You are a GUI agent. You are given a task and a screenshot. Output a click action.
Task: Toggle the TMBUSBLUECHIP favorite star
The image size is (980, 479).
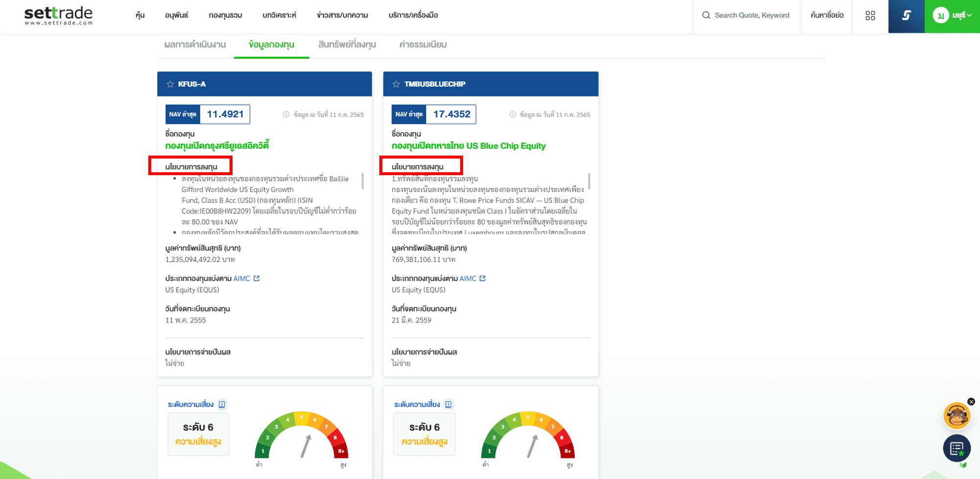pos(396,84)
